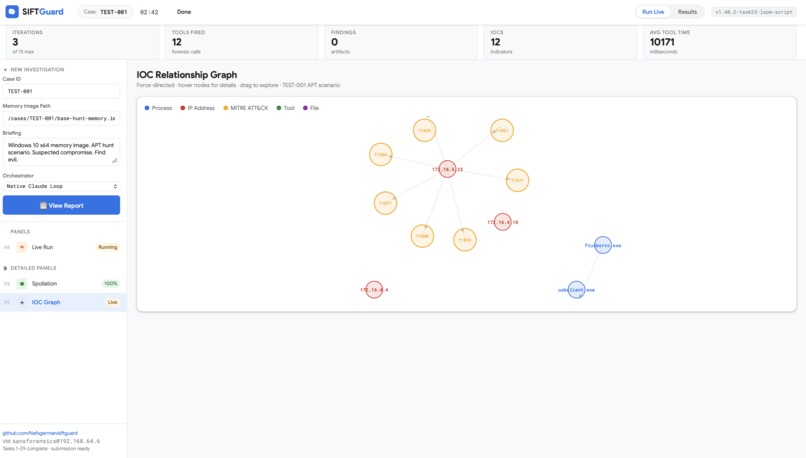The height and width of the screenshot is (458, 806).
Task: Click the MITRE ATT&CK legend orange dot
Action: pos(226,108)
